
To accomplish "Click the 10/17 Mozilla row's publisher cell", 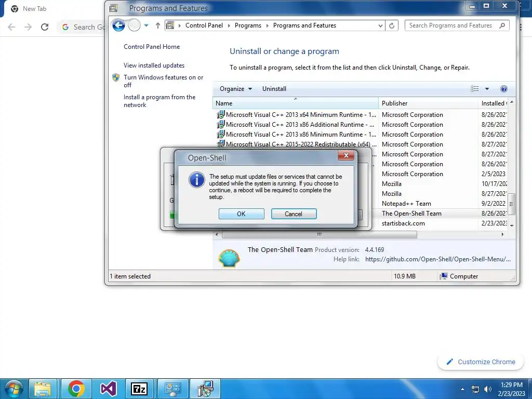I will click(x=392, y=184).
